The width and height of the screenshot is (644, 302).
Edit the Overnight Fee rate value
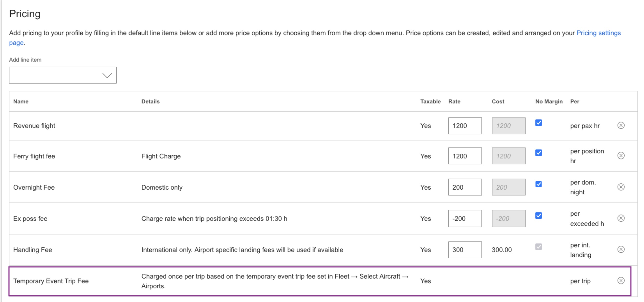click(465, 187)
